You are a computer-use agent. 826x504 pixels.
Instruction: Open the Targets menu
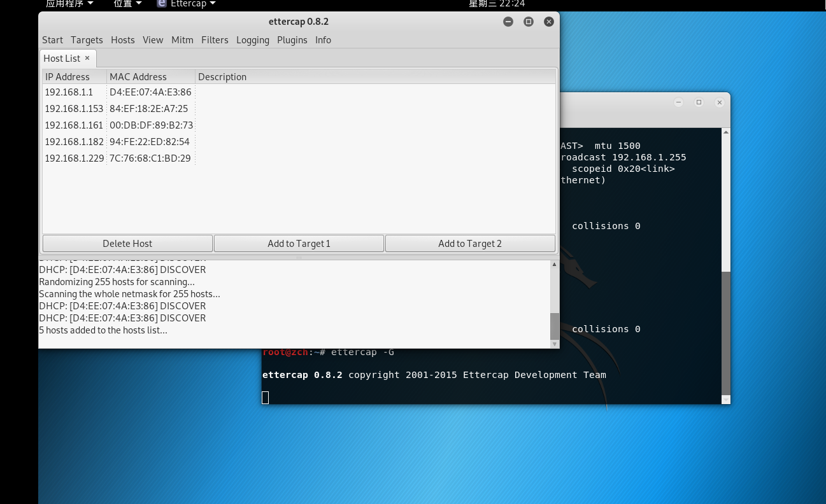click(87, 39)
